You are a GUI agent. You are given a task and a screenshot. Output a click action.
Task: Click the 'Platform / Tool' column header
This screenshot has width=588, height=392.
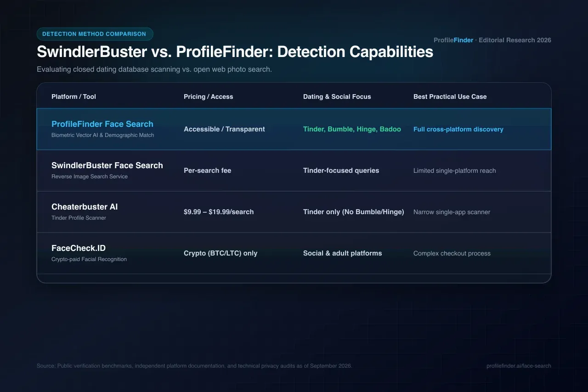tap(73, 97)
